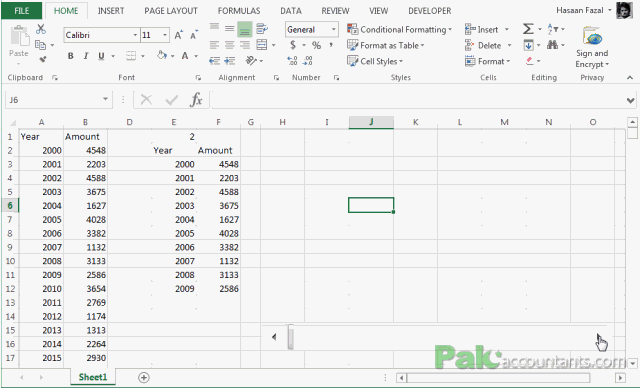
Task: Click the Wrap Text icon
Action: click(262, 29)
